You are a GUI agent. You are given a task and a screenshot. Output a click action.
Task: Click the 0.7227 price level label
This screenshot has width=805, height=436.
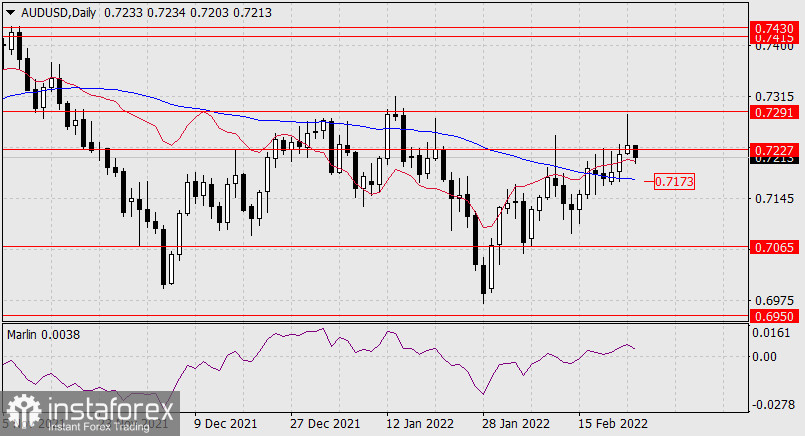click(x=774, y=149)
